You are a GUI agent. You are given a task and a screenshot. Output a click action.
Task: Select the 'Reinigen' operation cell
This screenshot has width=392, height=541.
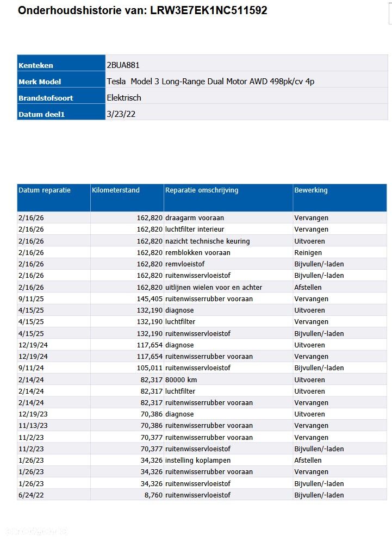(x=340, y=253)
